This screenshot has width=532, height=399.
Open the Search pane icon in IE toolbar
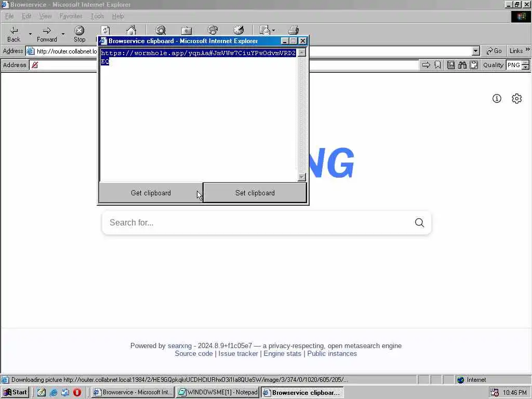pos(161,30)
